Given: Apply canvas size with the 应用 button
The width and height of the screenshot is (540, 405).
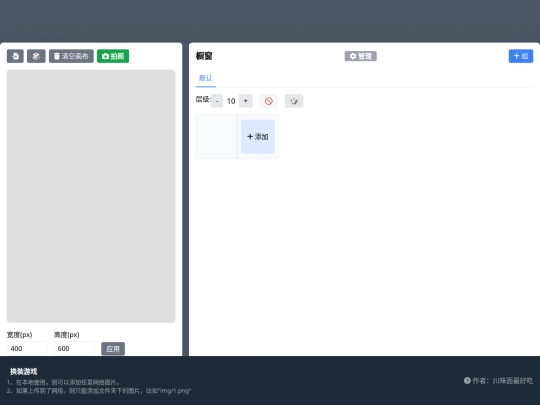Looking at the screenshot, I should tap(113, 349).
